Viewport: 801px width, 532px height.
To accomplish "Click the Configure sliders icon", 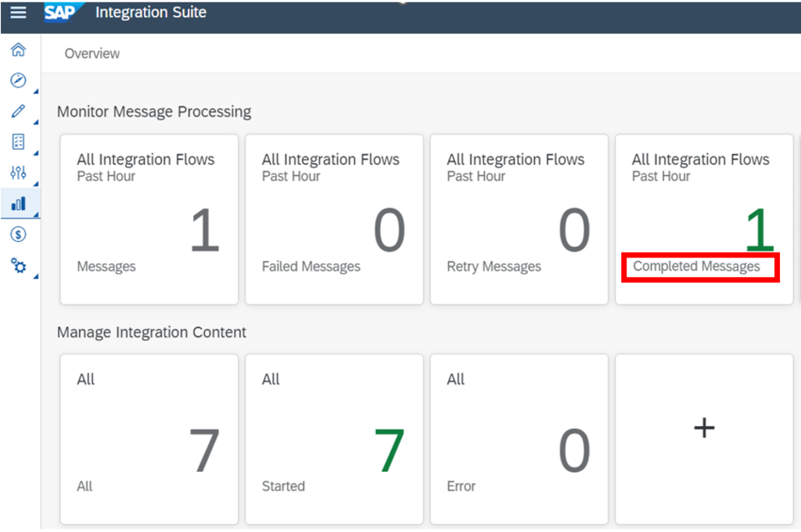I will (20, 172).
